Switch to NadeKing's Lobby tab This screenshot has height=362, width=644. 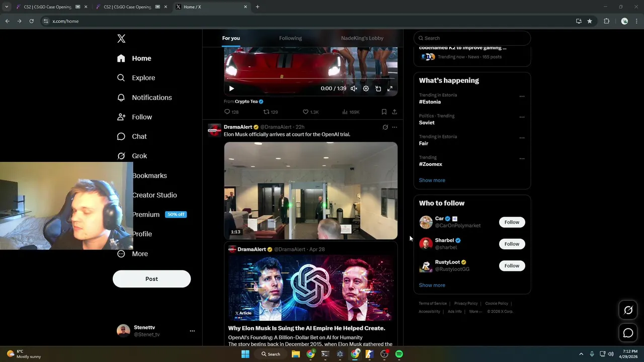[x=362, y=38]
